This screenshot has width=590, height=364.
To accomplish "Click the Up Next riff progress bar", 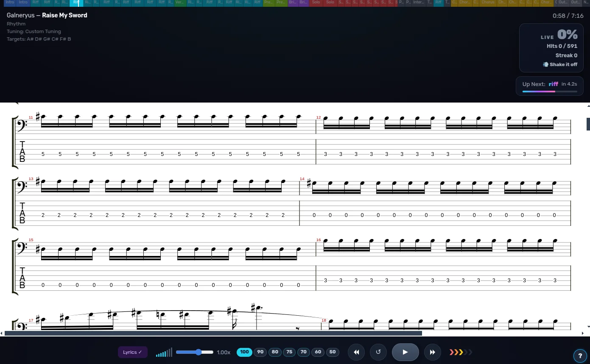I will (x=550, y=92).
